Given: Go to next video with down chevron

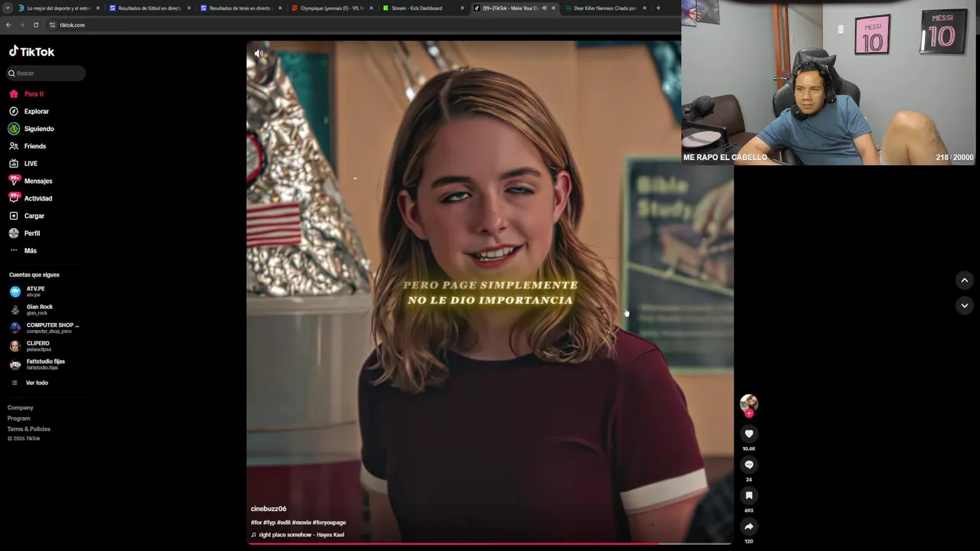Looking at the screenshot, I should (x=964, y=305).
